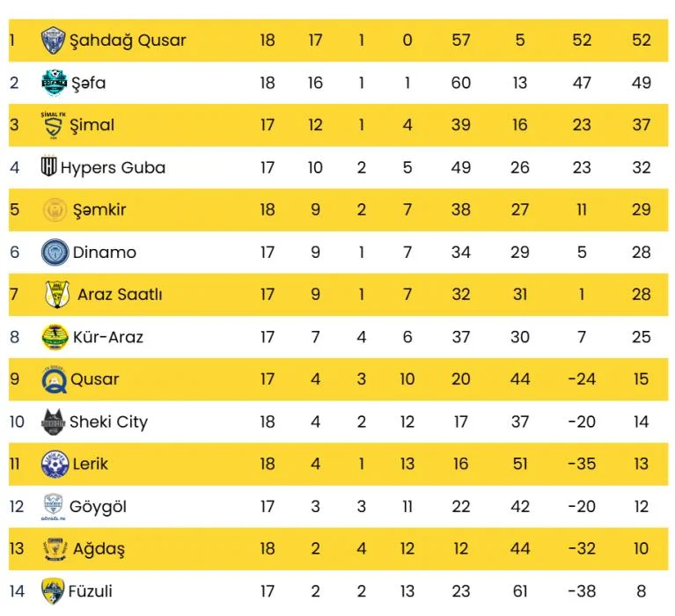Click the Hypers Guba striped shield logo
Image resolution: width=675 pixels, height=616 pixels.
pyautogui.click(x=48, y=166)
